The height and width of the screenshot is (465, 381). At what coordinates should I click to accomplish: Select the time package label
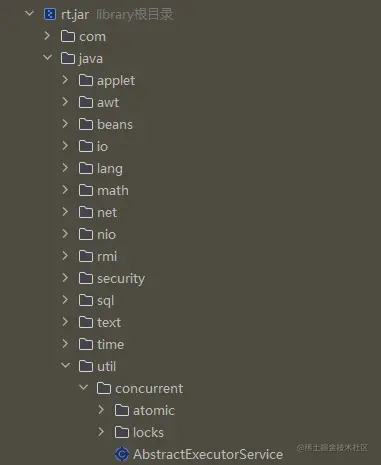110,344
